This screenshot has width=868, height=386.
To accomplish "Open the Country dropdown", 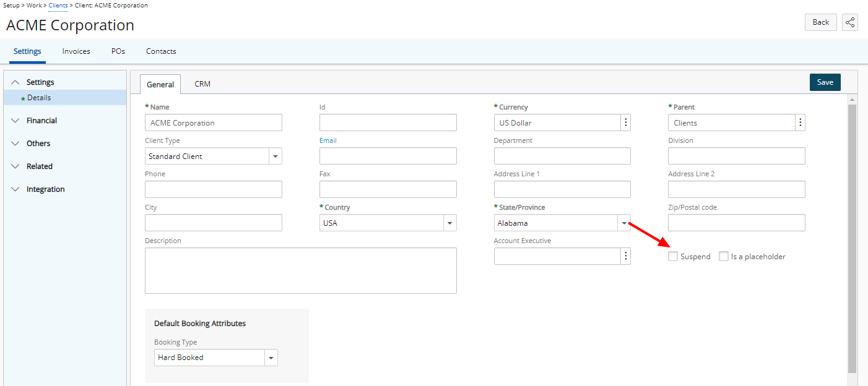I will click(450, 223).
